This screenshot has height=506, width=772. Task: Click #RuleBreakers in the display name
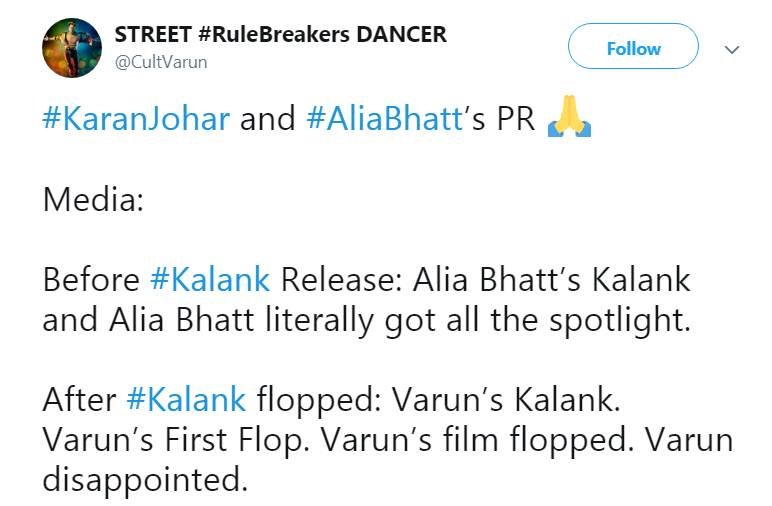(274, 34)
